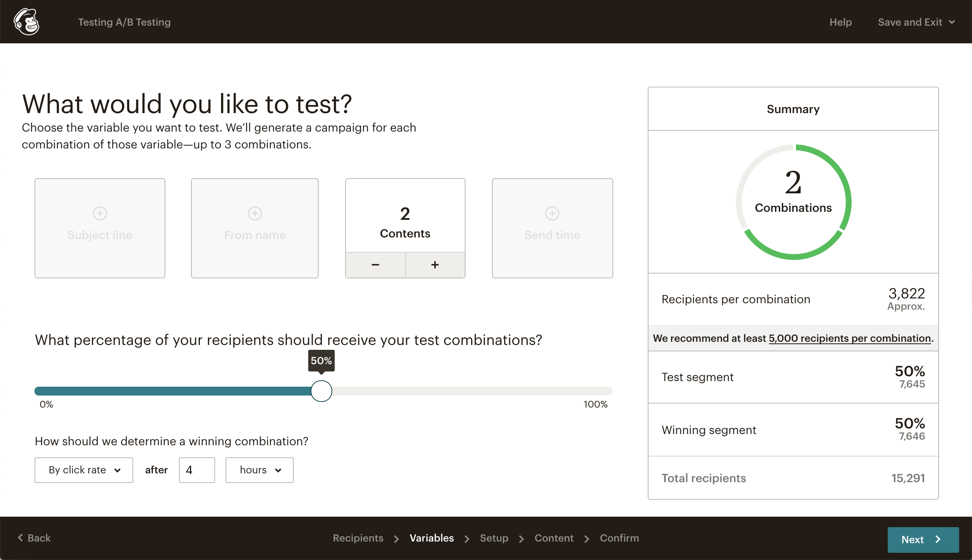The height and width of the screenshot is (560, 972).
Task: Jump to the Recipients step
Action: 358,538
